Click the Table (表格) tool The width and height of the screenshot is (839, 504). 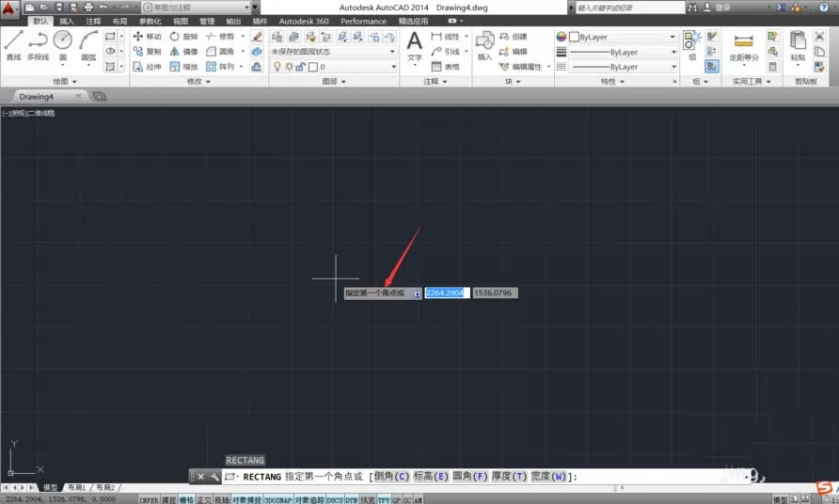pos(445,67)
